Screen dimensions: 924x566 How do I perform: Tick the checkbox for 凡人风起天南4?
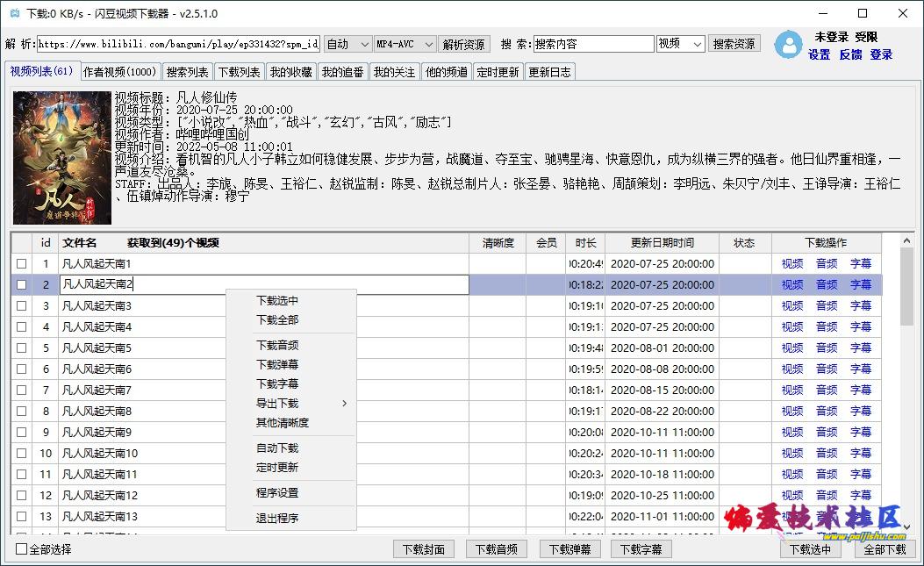pos(22,326)
